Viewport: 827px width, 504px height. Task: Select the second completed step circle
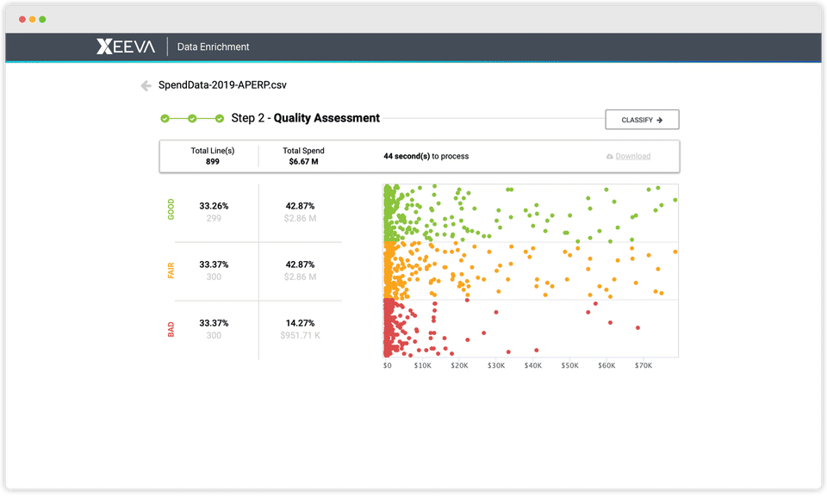pyautogui.click(x=192, y=119)
